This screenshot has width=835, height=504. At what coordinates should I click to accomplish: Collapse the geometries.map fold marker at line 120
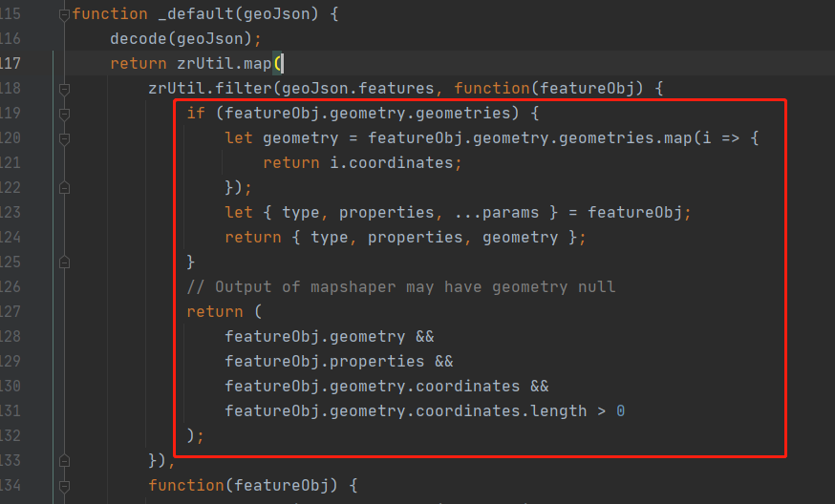click(64, 139)
